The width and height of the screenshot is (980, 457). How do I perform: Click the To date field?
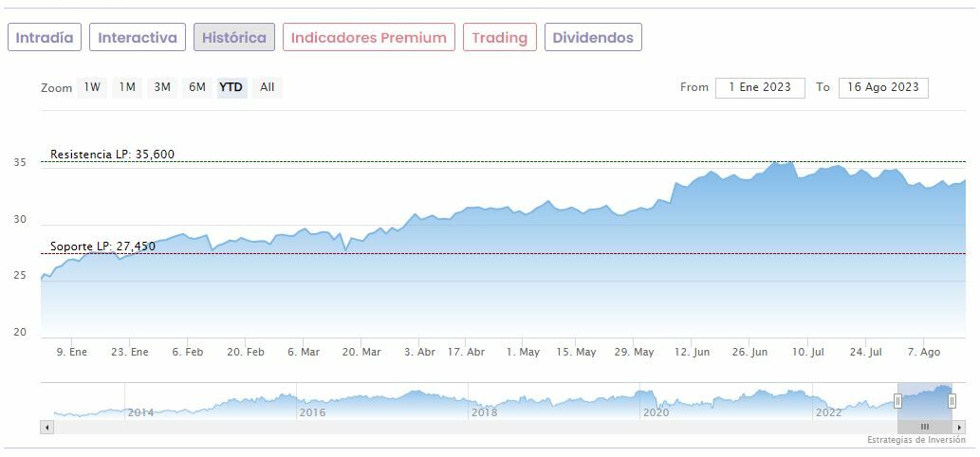click(883, 87)
